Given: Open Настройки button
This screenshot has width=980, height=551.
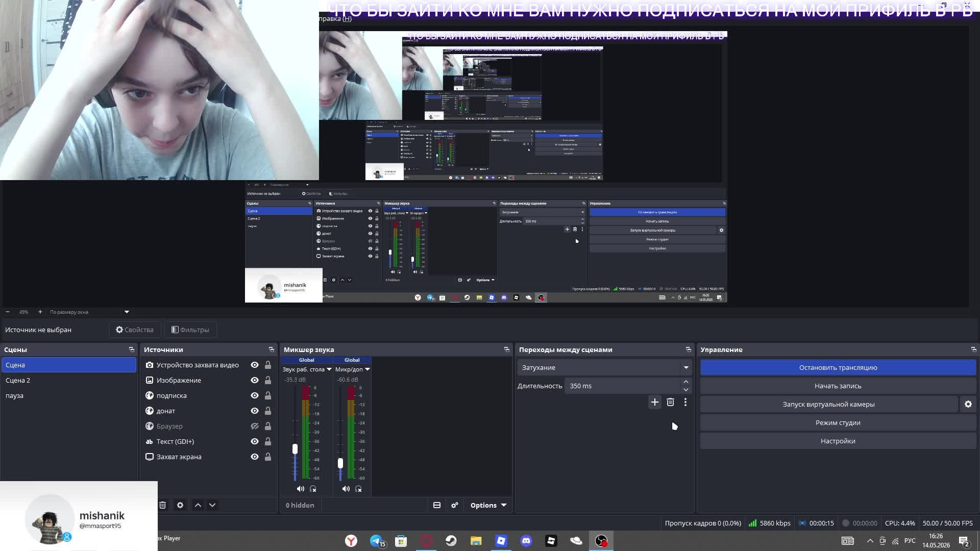Looking at the screenshot, I should [x=838, y=441].
